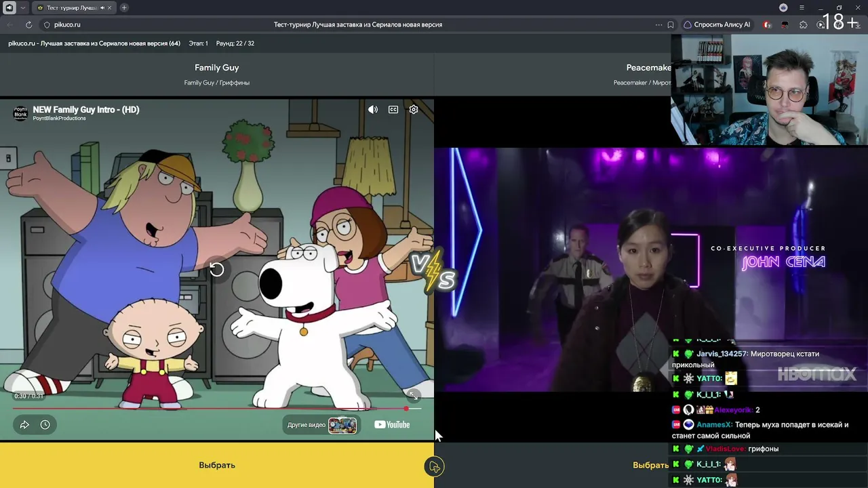Viewport: 868px width, 488px height.
Task: Open a new browser tab
Action: [x=124, y=7]
